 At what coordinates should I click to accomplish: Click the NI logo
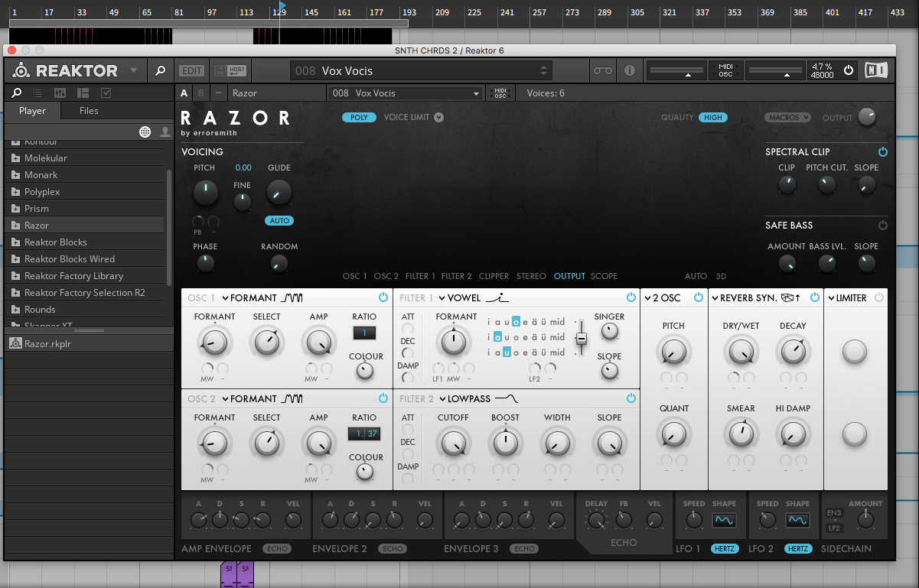point(877,70)
